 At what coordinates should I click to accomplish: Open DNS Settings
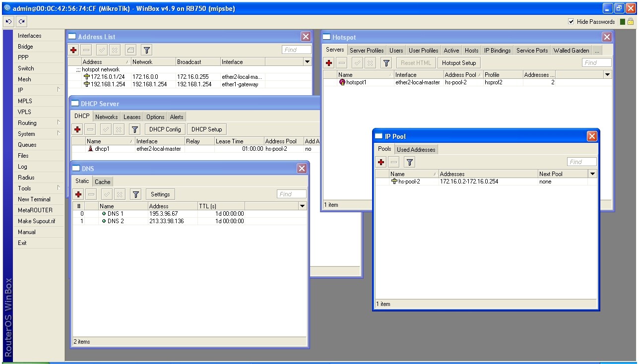pyautogui.click(x=160, y=194)
